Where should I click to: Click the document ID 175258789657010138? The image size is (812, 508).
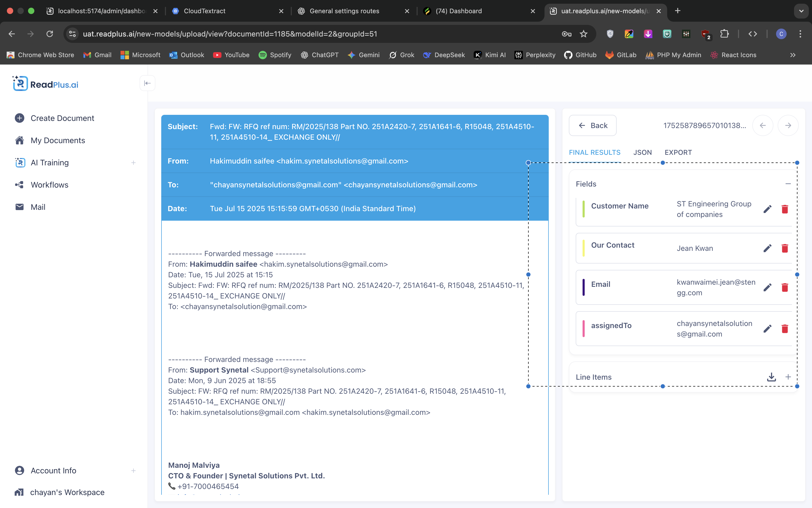705,125
